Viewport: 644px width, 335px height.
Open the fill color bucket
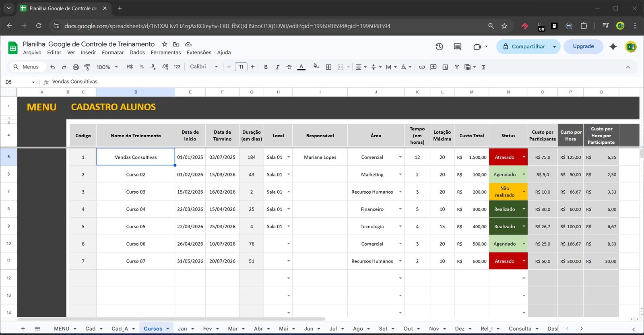(x=316, y=66)
